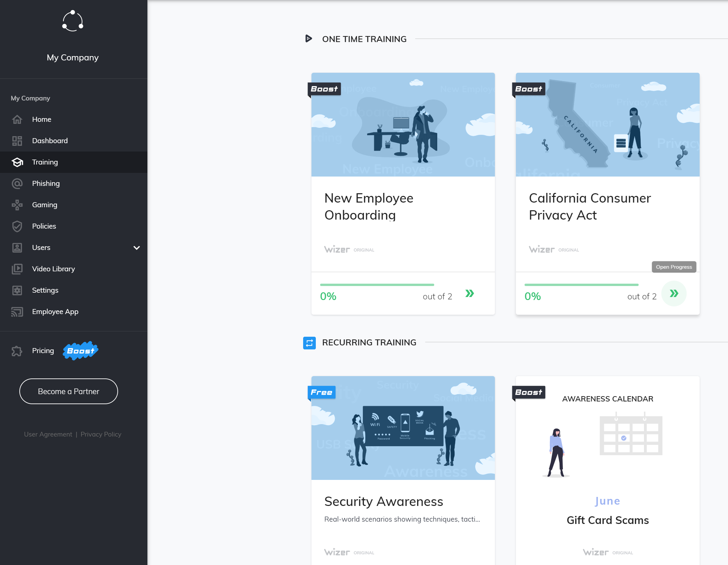Image resolution: width=728 pixels, height=565 pixels.
Task: Click Wizer Original logo on California card
Action: click(x=554, y=250)
